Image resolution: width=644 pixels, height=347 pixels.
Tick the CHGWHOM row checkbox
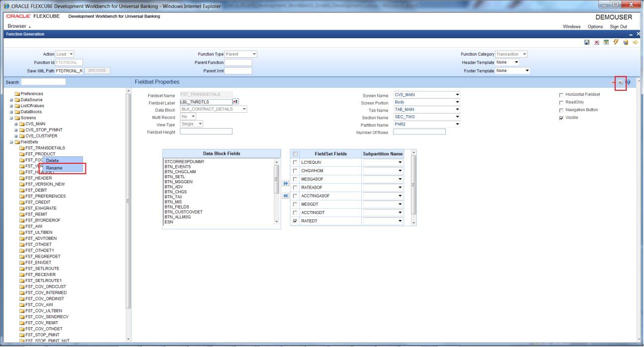click(296, 171)
